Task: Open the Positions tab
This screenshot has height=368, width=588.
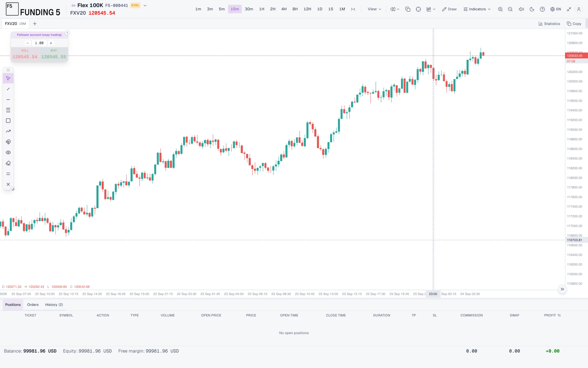Action: click(13, 305)
